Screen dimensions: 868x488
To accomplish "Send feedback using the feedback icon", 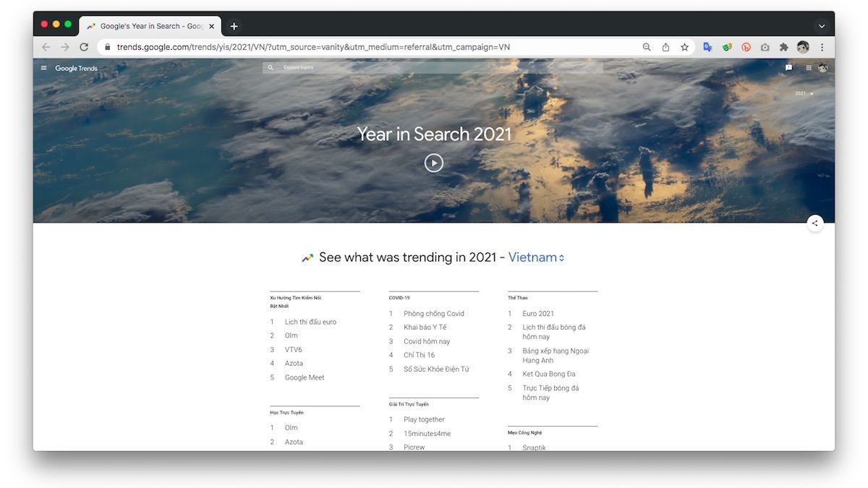I will pos(788,68).
